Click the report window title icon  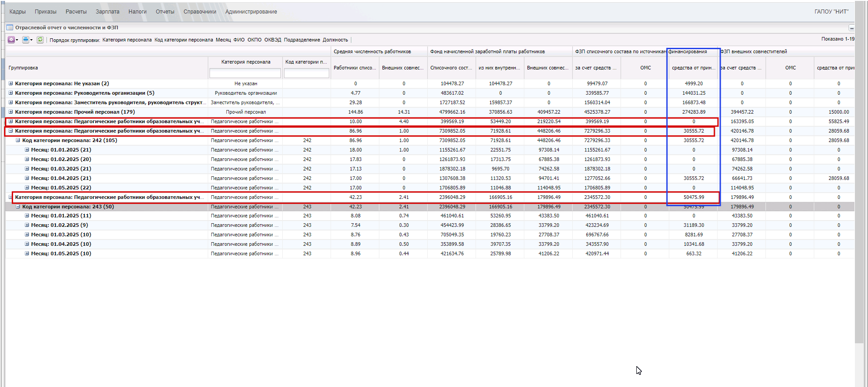(x=9, y=28)
